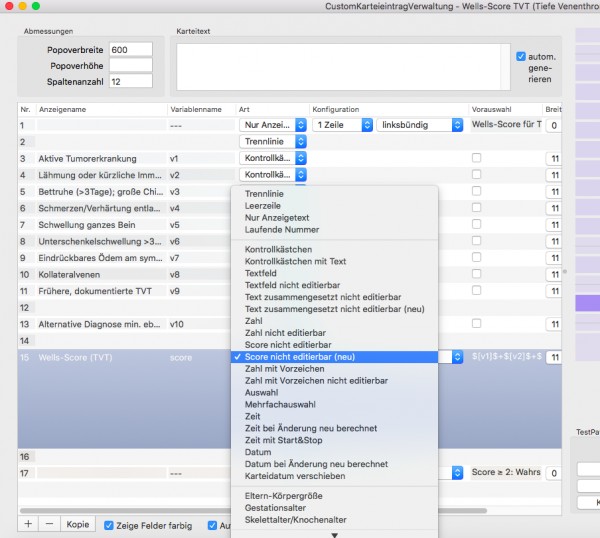Open the Art dropdown arrow for row 2 Trennlinie
The width and height of the screenshot is (600, 538).
301,142
